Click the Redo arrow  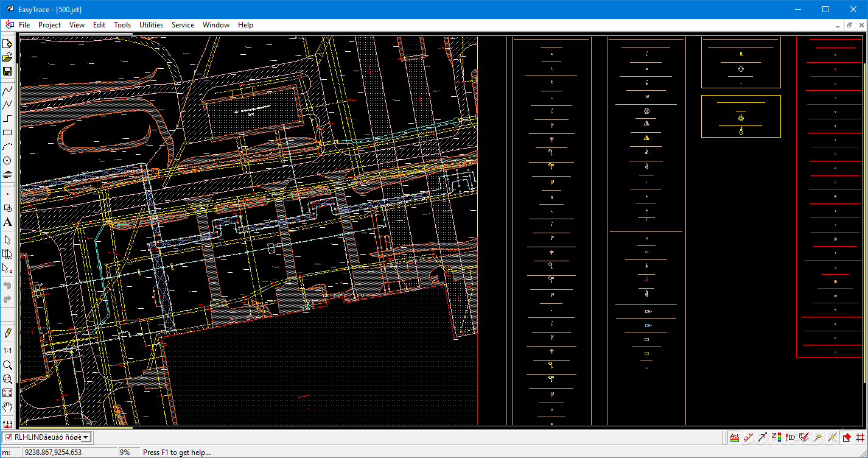(x=7, y=300)
